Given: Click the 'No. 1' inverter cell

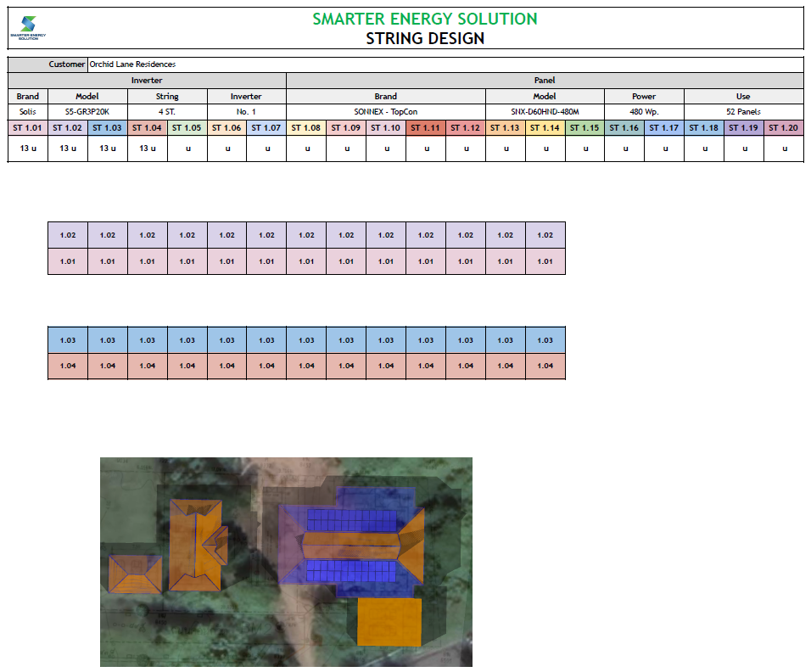Looking at the screenshot, I should click(247, 112).
